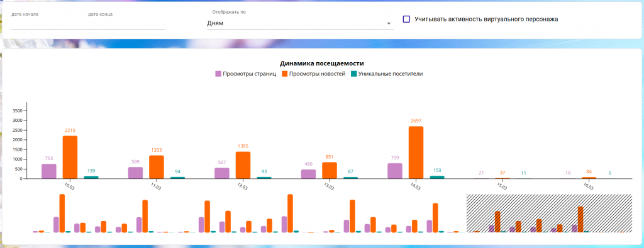Click the orange bar labeled 2215
The height and width of the screenshot is (248, 644).
(70, 157)
